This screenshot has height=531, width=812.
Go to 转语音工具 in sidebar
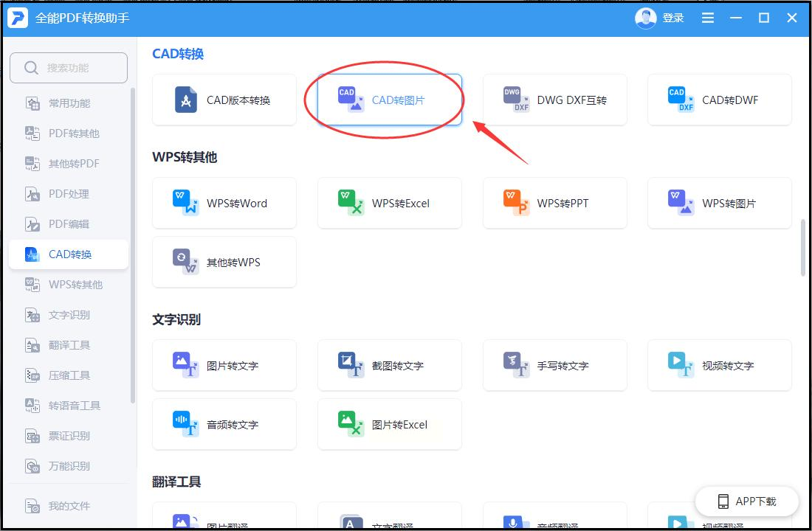click(69, 405)
